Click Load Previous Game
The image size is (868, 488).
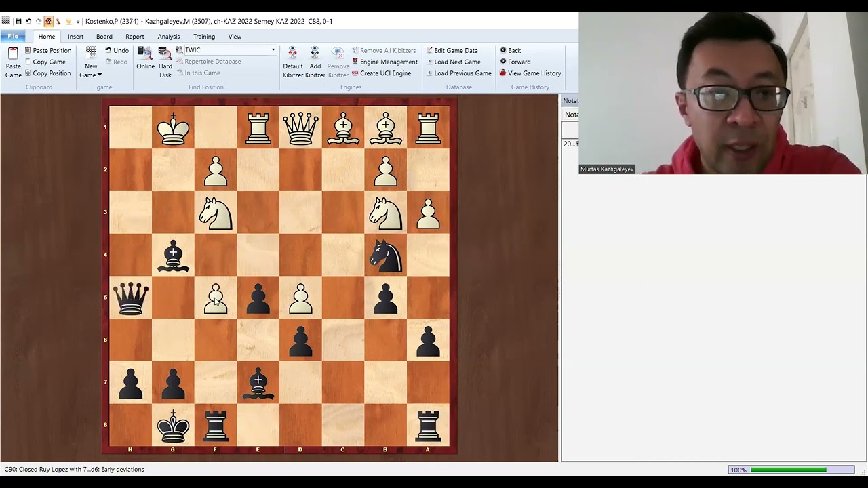458,73
